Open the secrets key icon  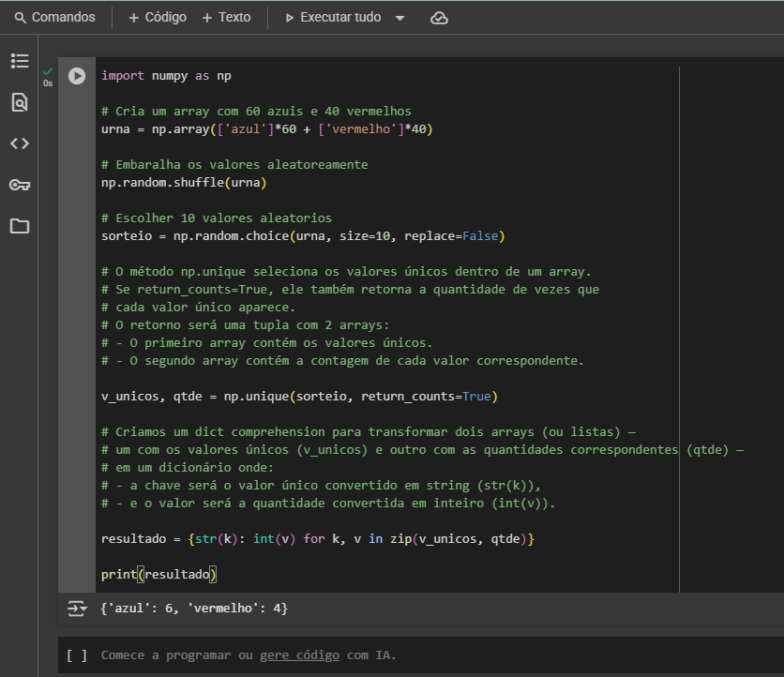click(20, 185)
